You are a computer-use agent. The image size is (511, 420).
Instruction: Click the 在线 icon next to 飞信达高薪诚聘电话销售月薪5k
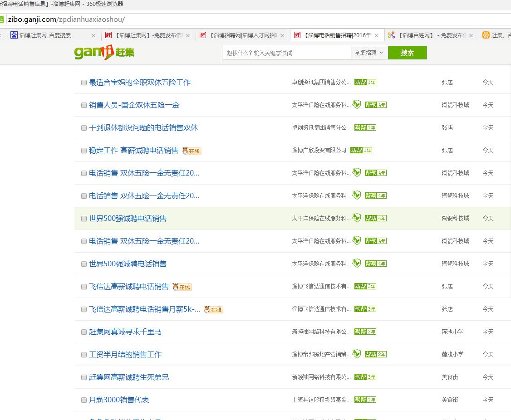coord(212,309)
